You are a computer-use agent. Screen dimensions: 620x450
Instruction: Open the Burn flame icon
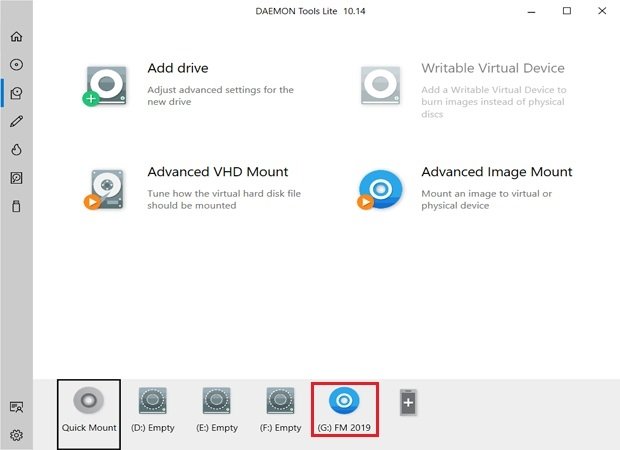tap(16, 149)
